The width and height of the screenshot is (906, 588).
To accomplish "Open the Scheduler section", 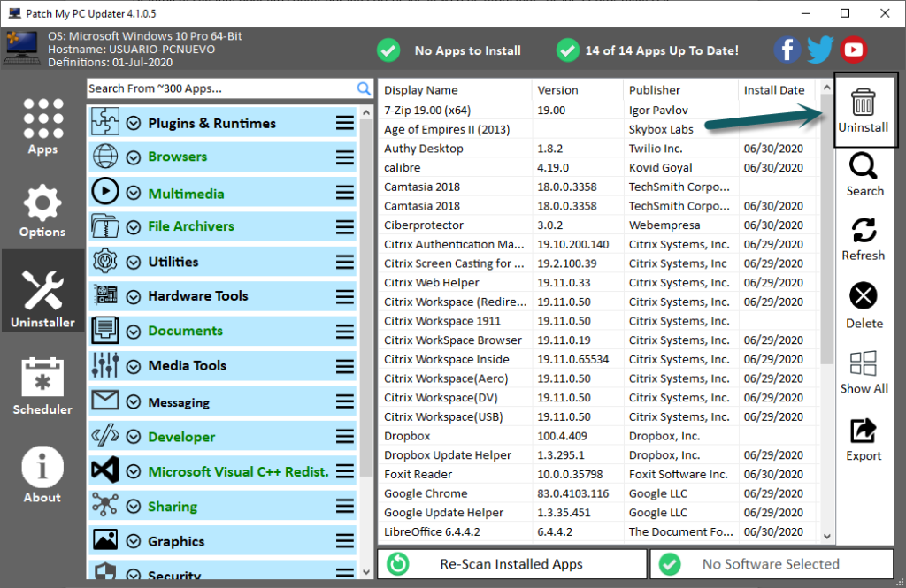I will click(42, 386).
